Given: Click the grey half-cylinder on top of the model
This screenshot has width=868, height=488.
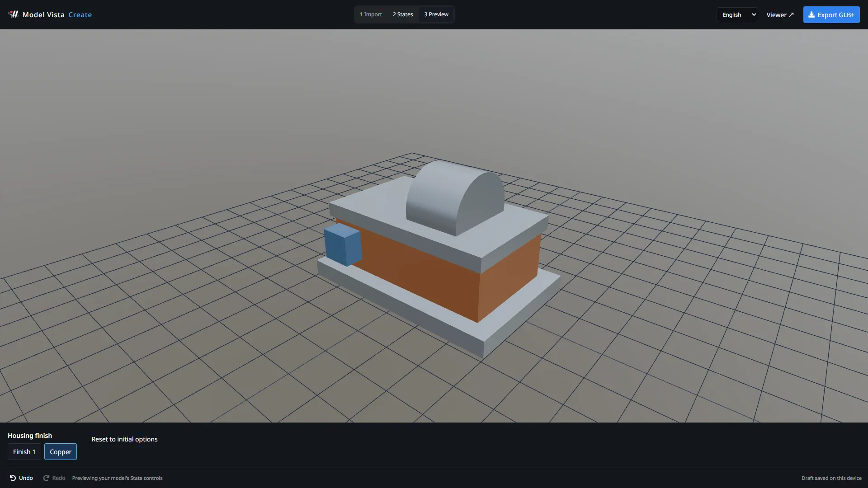Looking at the screenshot, I should [454, 198].
